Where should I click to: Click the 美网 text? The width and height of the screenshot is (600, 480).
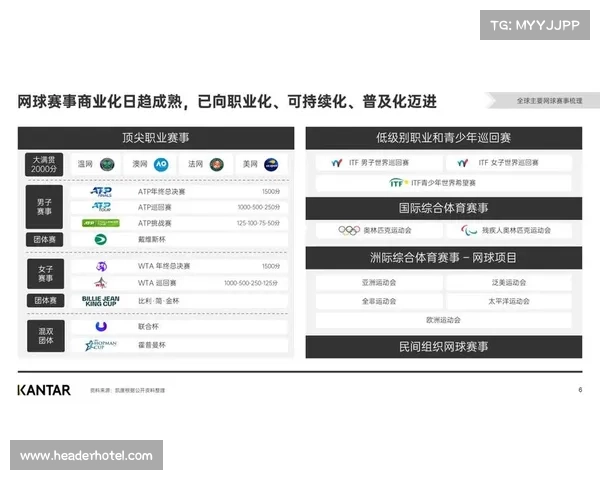(250, 164)
